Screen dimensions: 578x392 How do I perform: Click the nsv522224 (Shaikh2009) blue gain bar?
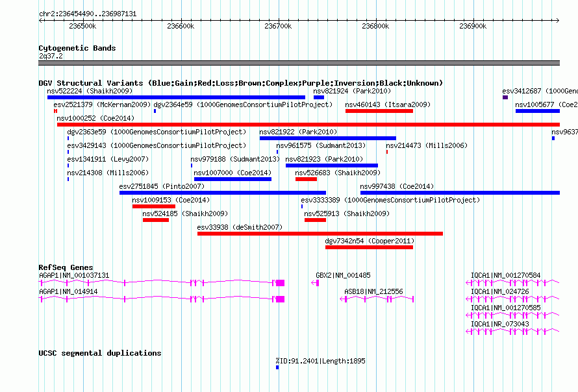point(176,97)
